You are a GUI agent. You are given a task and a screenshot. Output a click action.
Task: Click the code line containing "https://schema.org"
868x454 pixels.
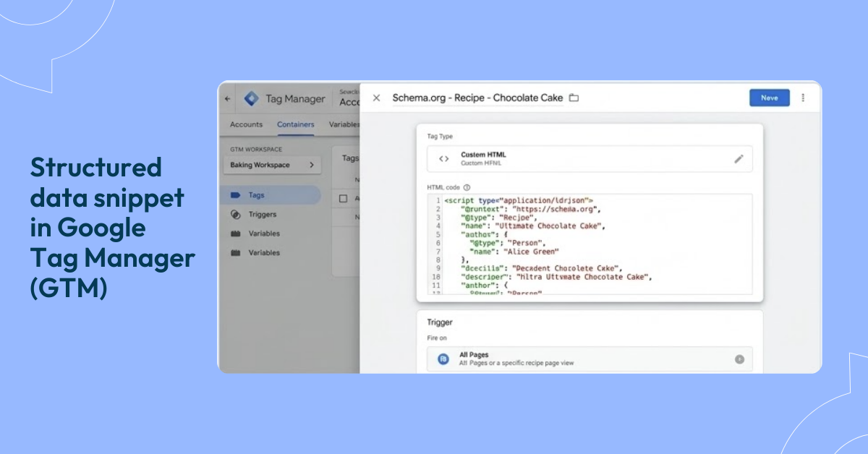532,209
